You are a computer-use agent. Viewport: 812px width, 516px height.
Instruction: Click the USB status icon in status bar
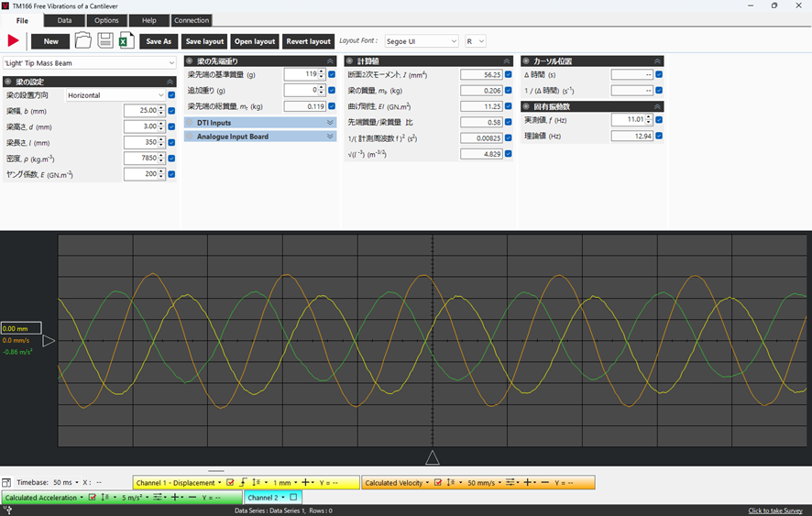(x=7, y=511)
